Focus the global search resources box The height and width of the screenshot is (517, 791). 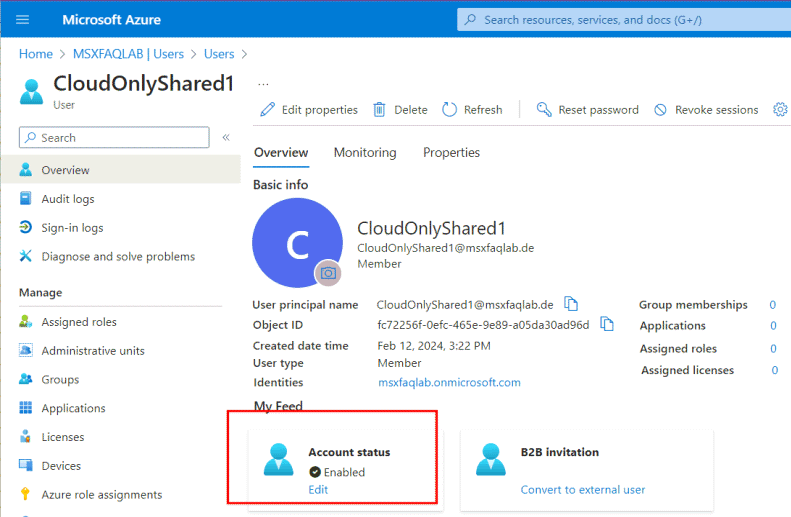(x=624, y=20)
